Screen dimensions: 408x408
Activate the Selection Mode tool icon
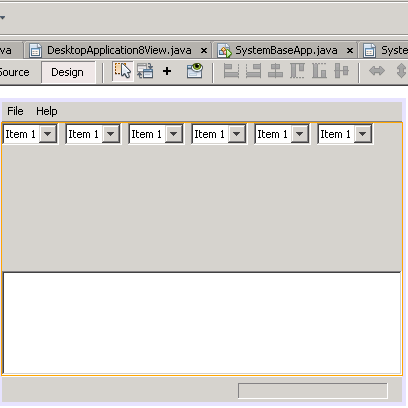[x=123, y=71]
